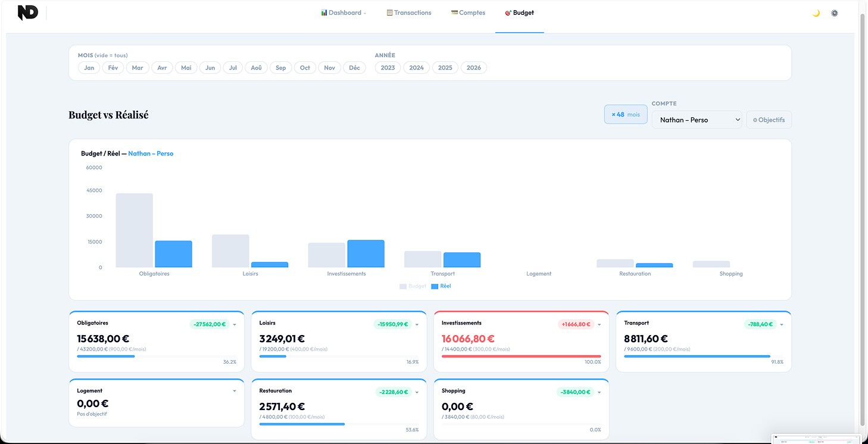Click the Obligatoires progress bar
868x444 pixels.
click(x=157, y=356)
